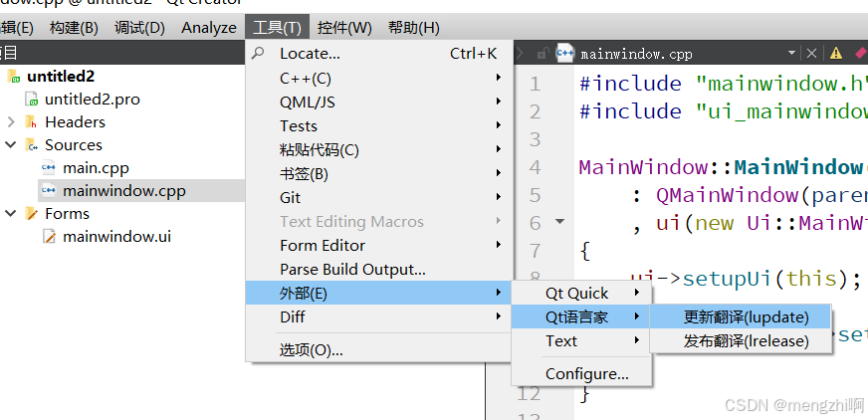Choose Locate... from the Tools menu

379,54
